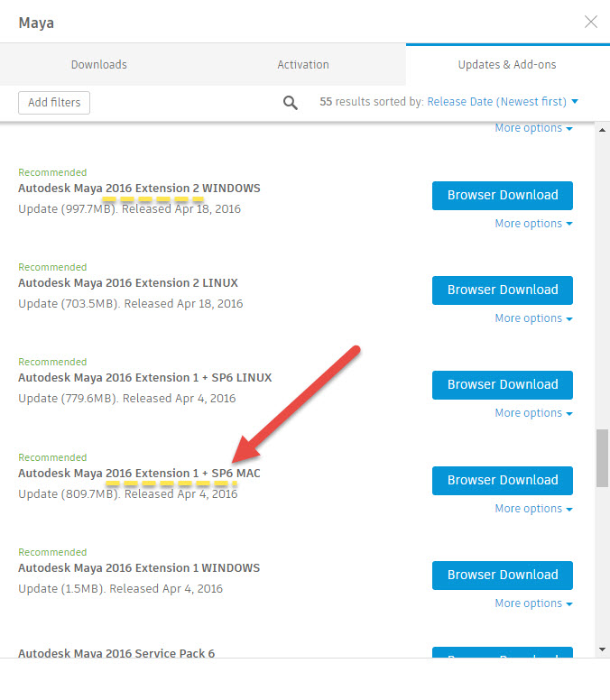Click the Add filters button
Viewport: 610px width, 700px height.
coord(54,103)
